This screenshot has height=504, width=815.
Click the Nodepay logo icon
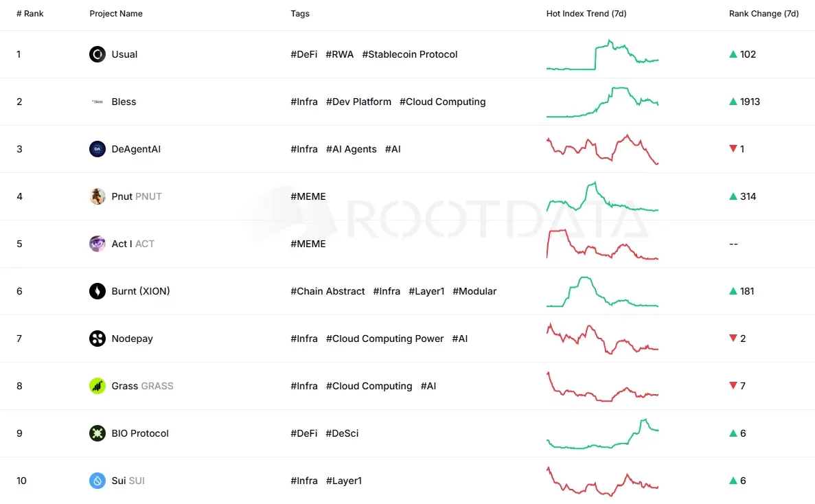click(96, 339)
